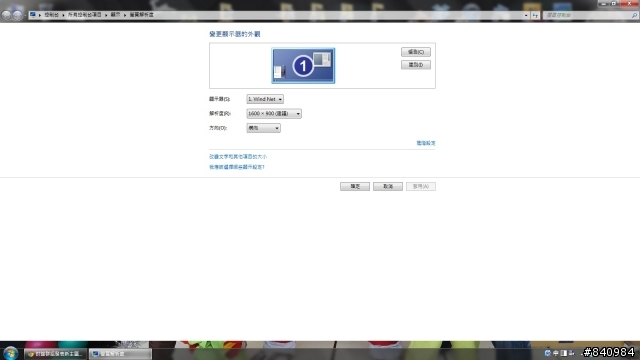The height and width of the screenshot is (360, 640).
Task: Open the display dropdown showing Wind Net
Action: (265, 99)
